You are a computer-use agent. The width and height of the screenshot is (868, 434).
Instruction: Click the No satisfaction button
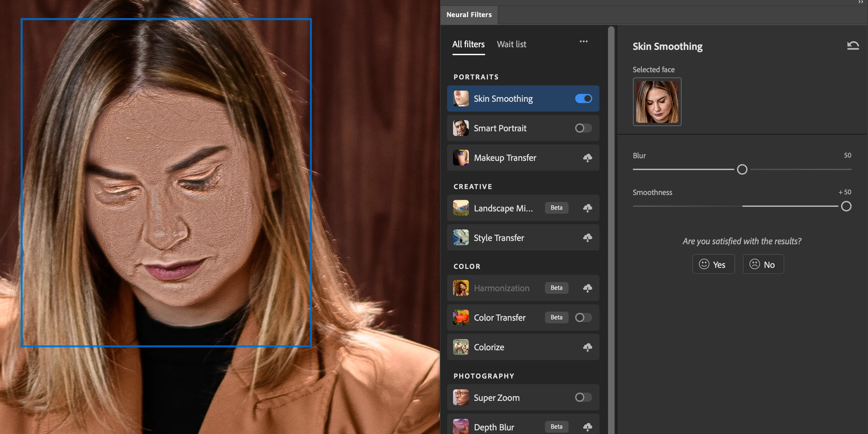click(763, 265)
